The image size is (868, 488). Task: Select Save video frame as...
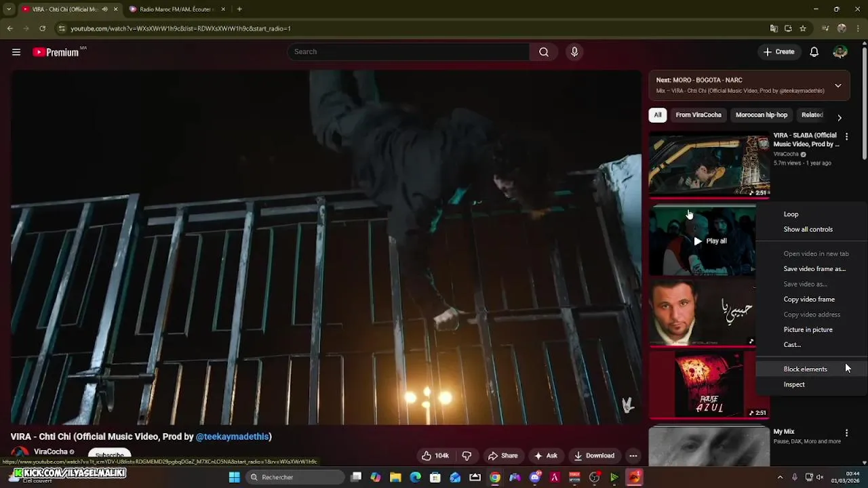click(x=812, y=269)
